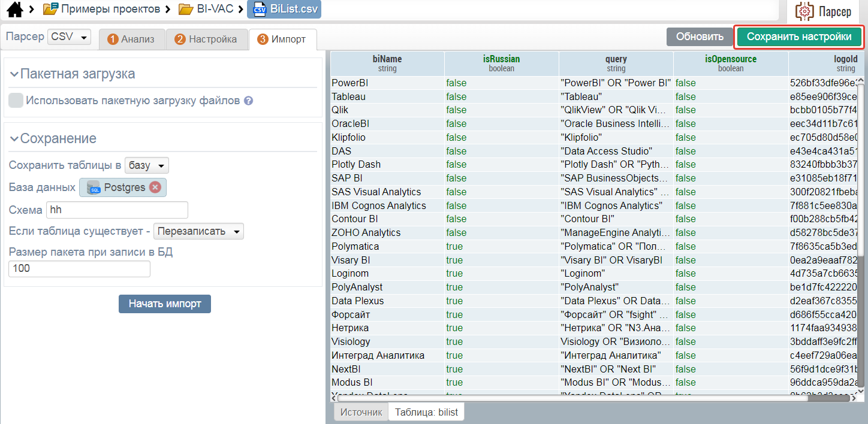The width and height of the screenshot is (868, 424).
Task: Switch to the Анализ tab
Action: tap(131, 39)
